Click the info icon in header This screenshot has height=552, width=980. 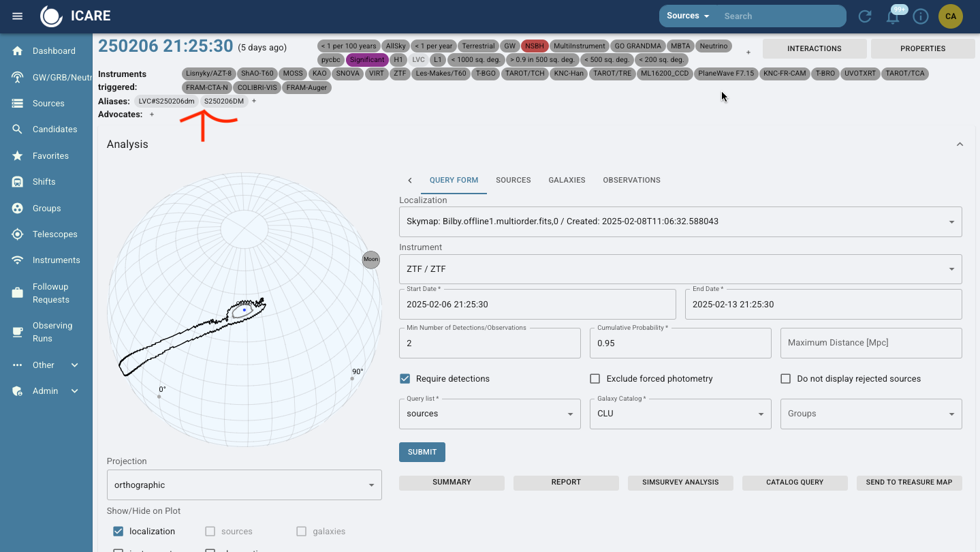[x=921, y=16]
